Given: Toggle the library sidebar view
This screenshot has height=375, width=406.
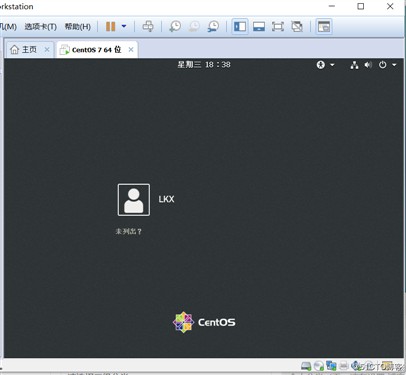Looking at the screenshot, I should [x=240, y=26].
